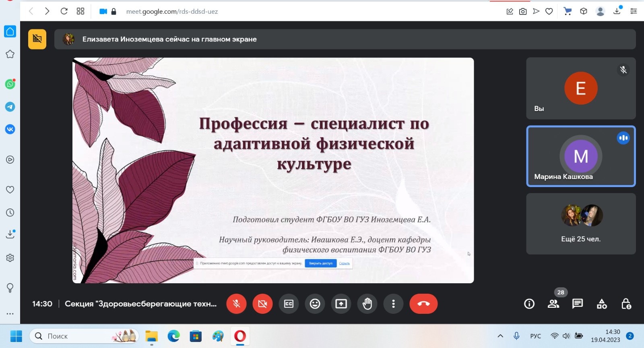This screenshot has width=644, height=348.
Task: Raise hand in the meeting
Action: pos(367,304)
